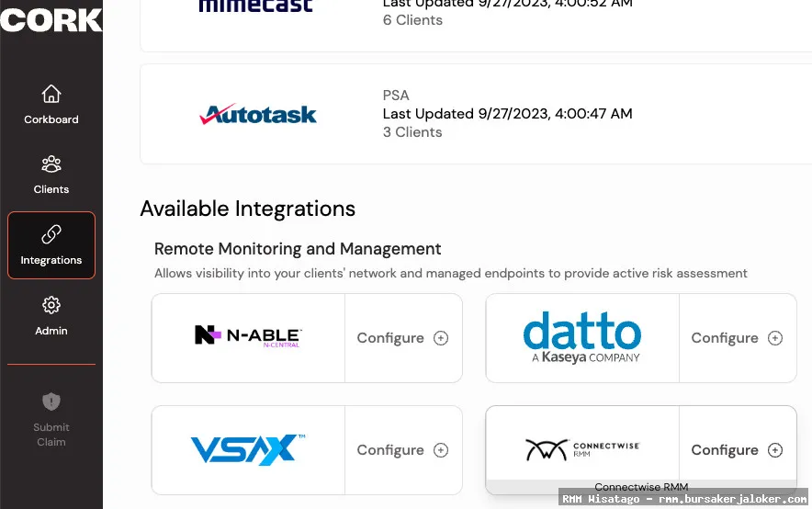
Task: Click the CORK logo
Action: 51,19
